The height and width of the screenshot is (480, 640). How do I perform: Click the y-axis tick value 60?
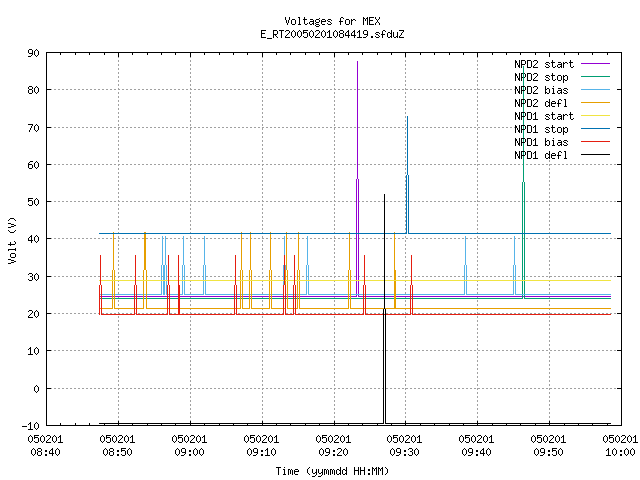click(33, 165)
